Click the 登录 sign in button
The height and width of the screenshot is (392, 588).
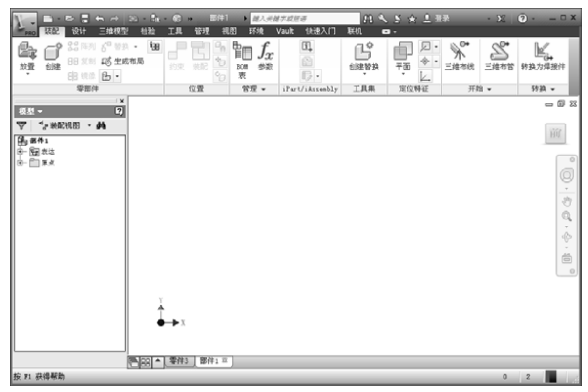[x=435, y=19]
